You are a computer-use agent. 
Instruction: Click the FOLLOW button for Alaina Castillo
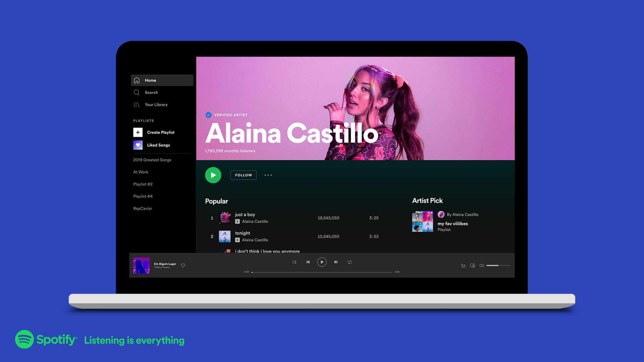[x=243, y=175]
